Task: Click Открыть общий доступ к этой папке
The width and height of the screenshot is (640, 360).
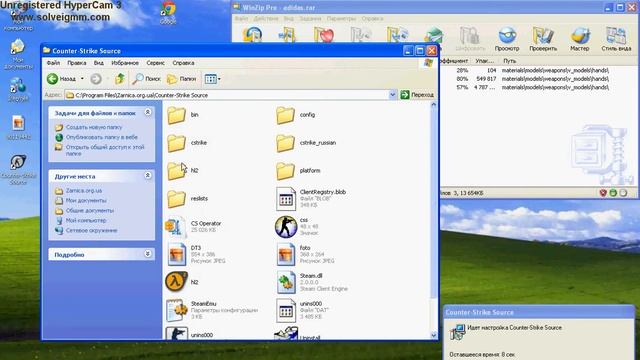Action: point(105,150)
